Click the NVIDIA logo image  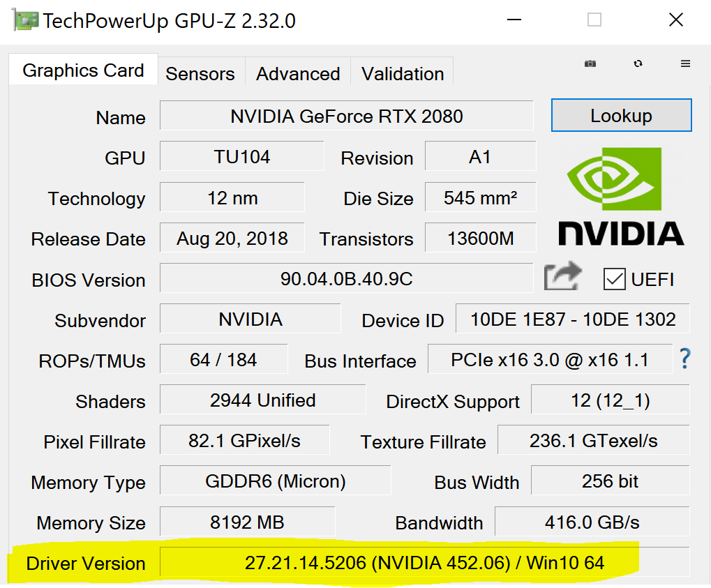(620, 196)
